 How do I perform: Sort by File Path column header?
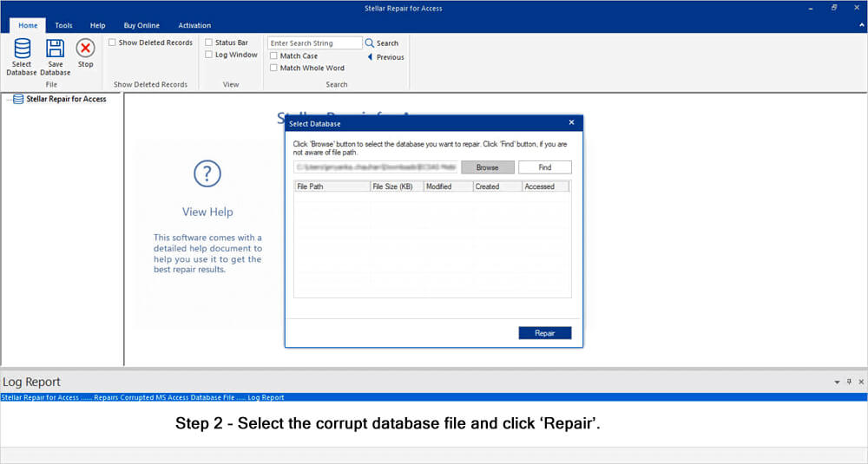pyautogui.click(x=332, y=186)
